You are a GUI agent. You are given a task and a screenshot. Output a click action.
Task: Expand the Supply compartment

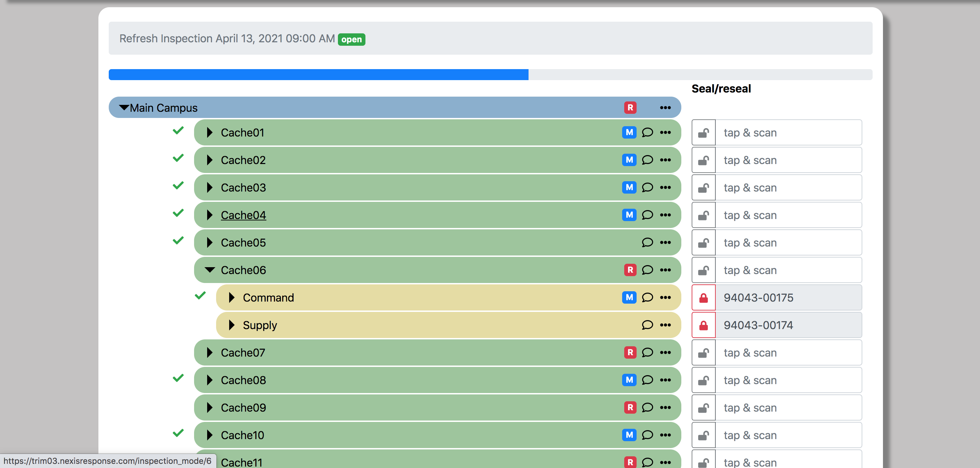pos(232,325)
